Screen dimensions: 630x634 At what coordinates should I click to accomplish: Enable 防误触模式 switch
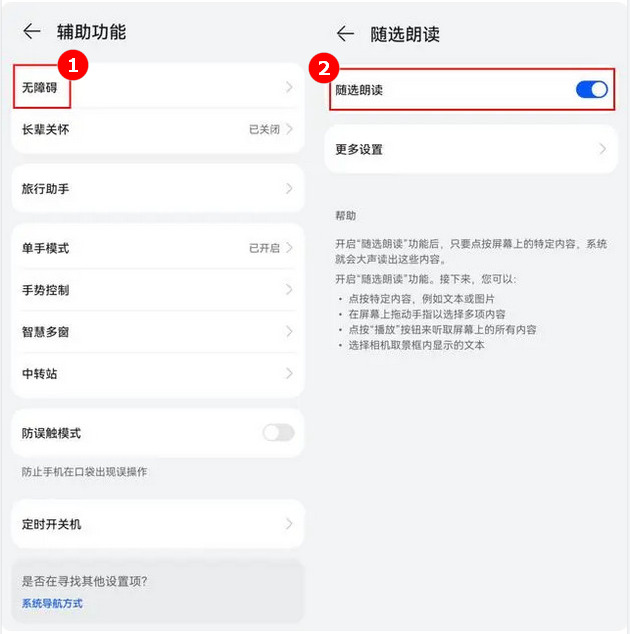point(279,433)
